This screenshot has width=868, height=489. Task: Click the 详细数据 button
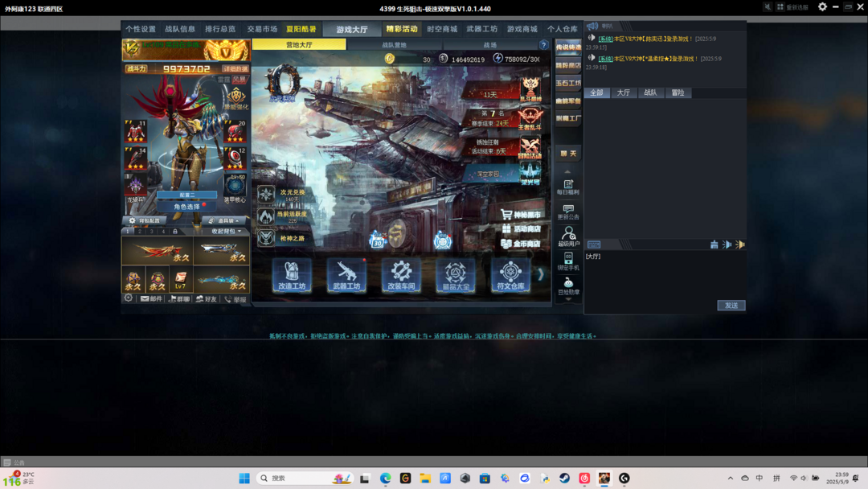(x=235, y=68)
